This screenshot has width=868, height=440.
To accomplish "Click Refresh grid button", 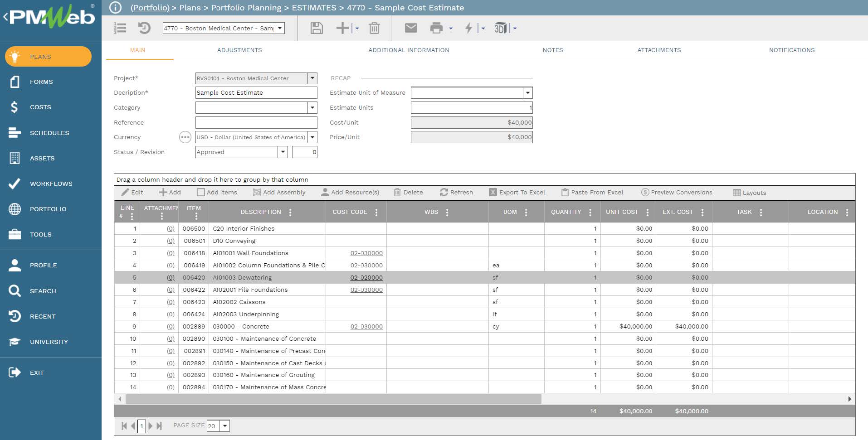I will point(456,192).
